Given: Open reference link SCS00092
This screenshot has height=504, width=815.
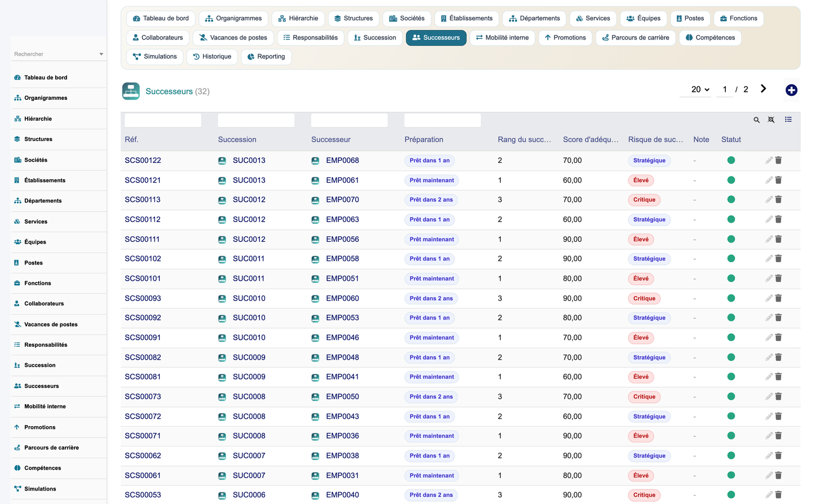Looking at the screenshot, I should pos(143,318).
